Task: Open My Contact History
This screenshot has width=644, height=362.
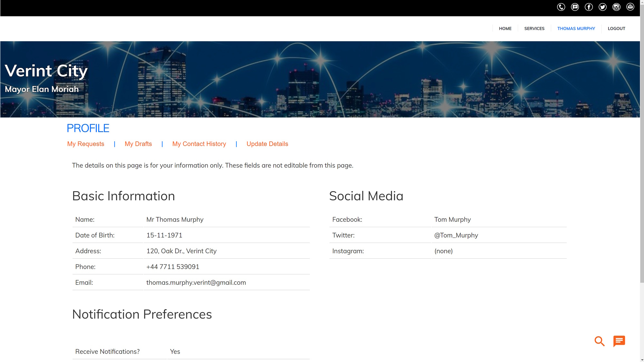Action: [x=199, y=144]
